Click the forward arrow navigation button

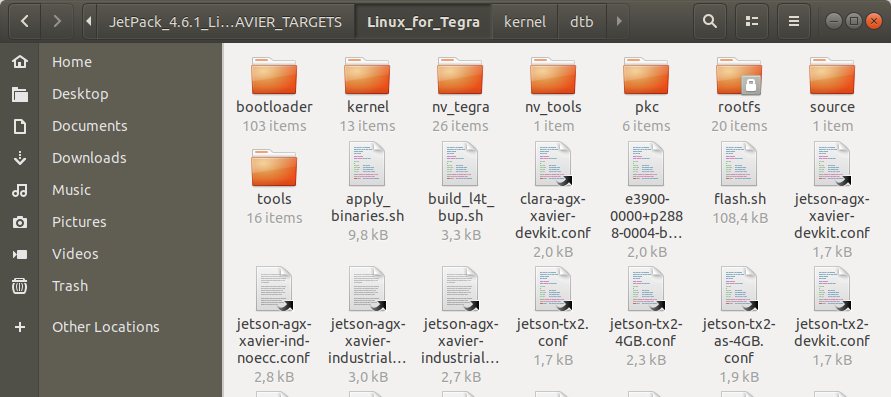[x=57, y=22]
